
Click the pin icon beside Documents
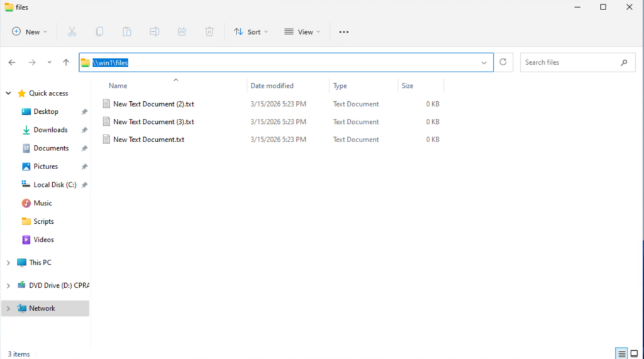(84, 148)
